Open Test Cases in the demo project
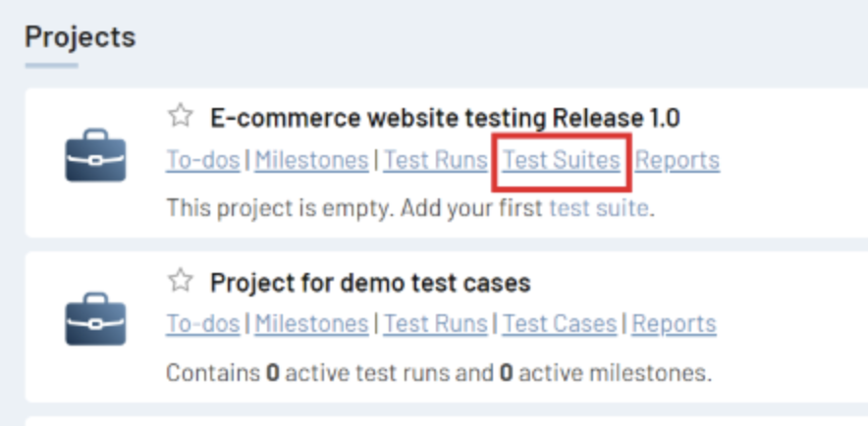 560,323
